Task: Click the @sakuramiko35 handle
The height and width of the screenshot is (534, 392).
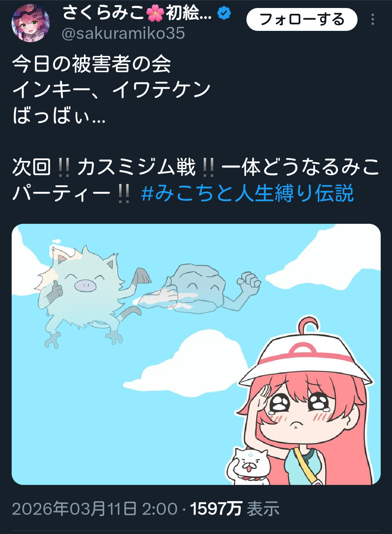Action: (123, 33)
